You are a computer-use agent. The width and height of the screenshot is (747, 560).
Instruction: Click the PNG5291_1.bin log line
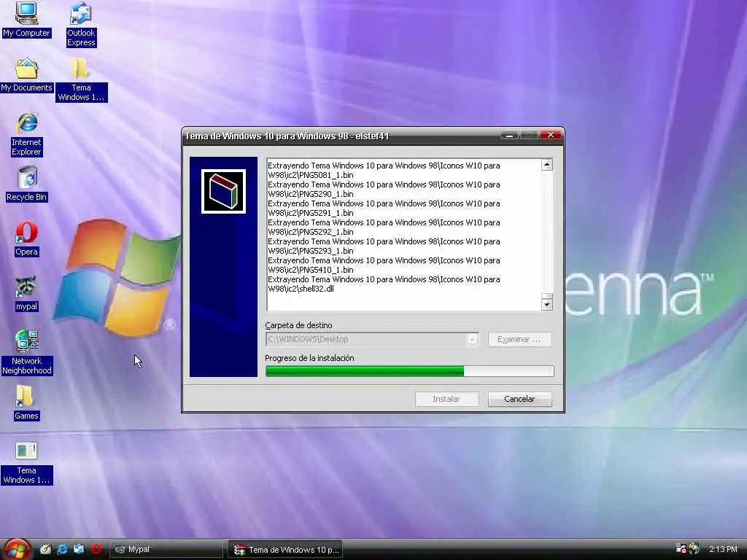[384, 209]
